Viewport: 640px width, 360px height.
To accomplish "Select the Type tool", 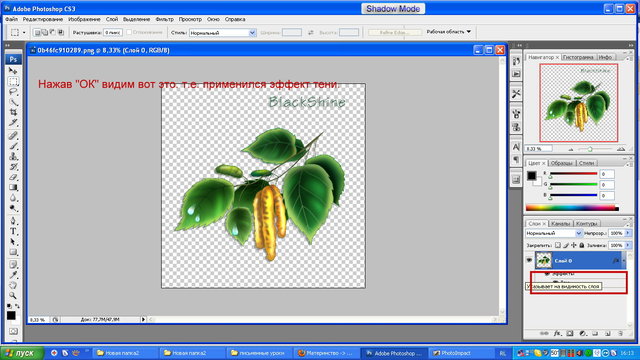I will point(13,231).
